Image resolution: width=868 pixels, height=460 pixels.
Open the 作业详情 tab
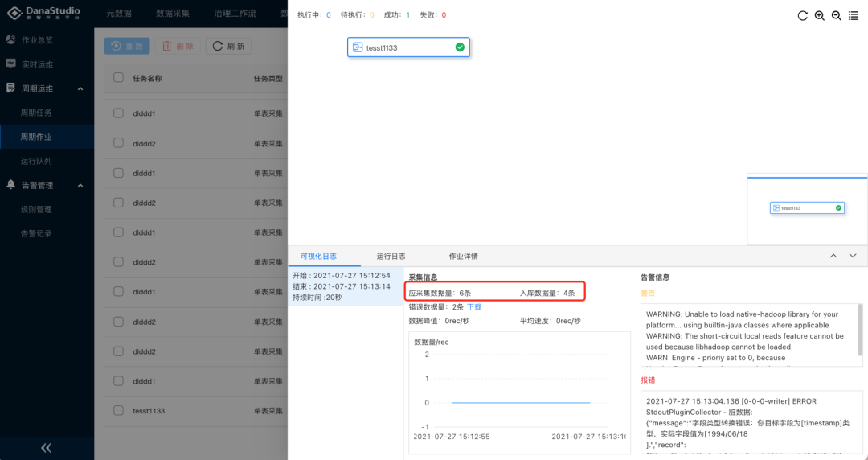[464, 256]
